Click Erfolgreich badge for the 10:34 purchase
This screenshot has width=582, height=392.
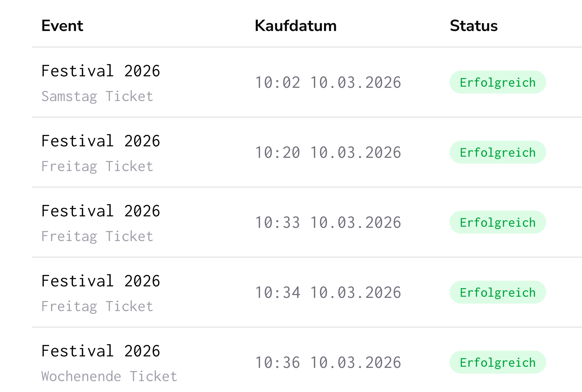point(498,292)
